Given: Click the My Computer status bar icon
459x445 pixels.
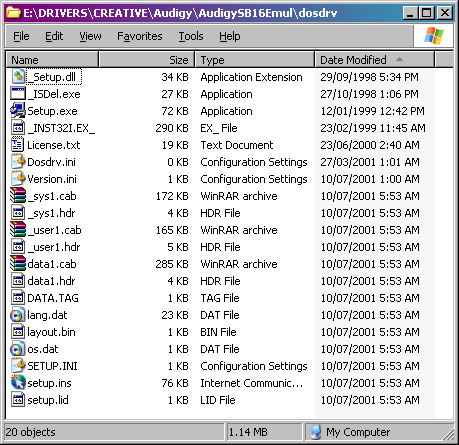Looking at the screenshot, I should (315, 432).
